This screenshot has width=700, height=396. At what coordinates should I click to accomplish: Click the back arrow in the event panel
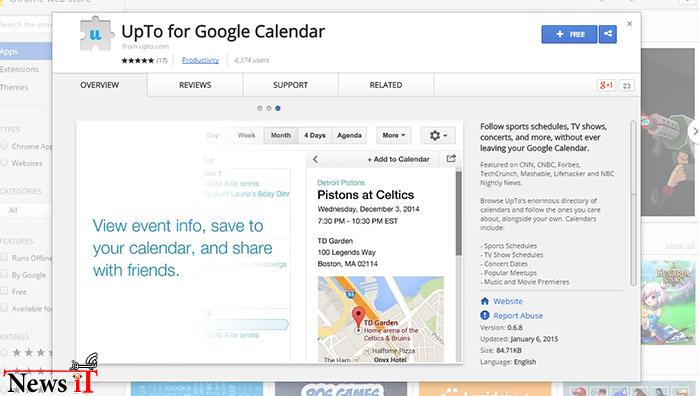(316, 159)
